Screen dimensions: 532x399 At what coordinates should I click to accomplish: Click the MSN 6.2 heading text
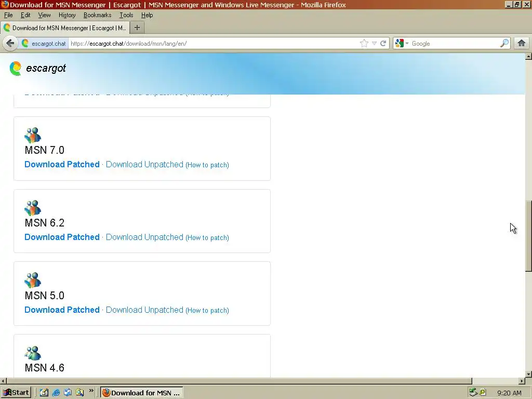point(45,222)
